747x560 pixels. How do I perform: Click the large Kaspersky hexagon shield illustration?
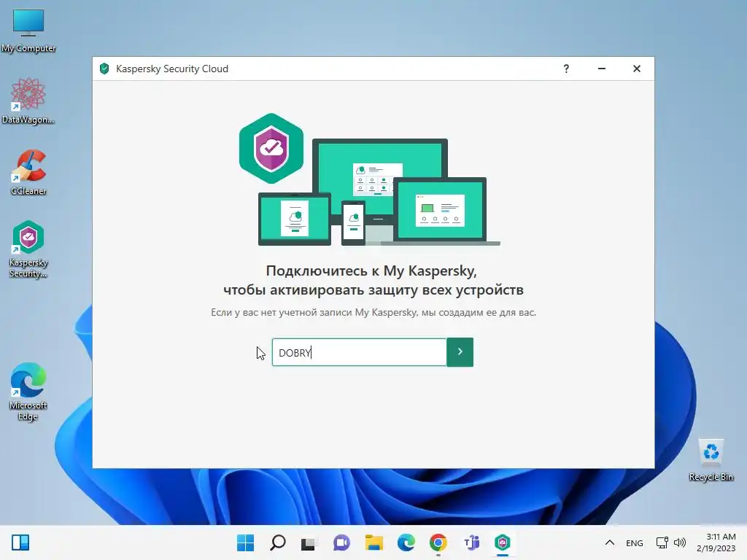point(271,148)
